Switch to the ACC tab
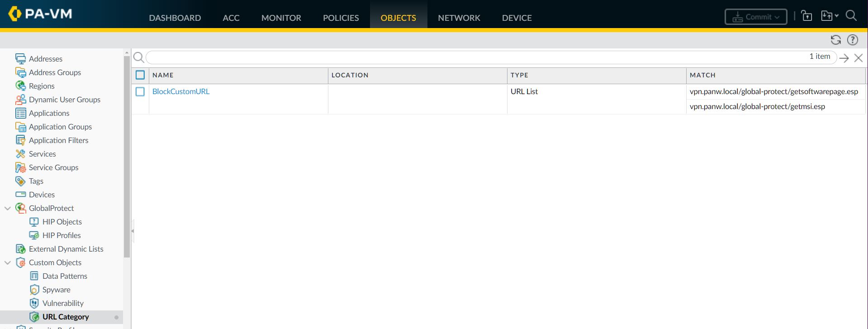 coord(231,18)
